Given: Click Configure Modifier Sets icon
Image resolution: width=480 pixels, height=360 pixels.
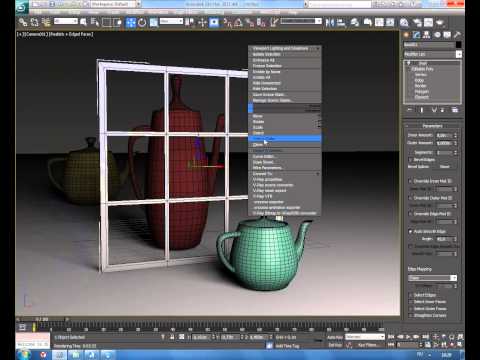Looking at the screenshot, I should pos(455,110).
